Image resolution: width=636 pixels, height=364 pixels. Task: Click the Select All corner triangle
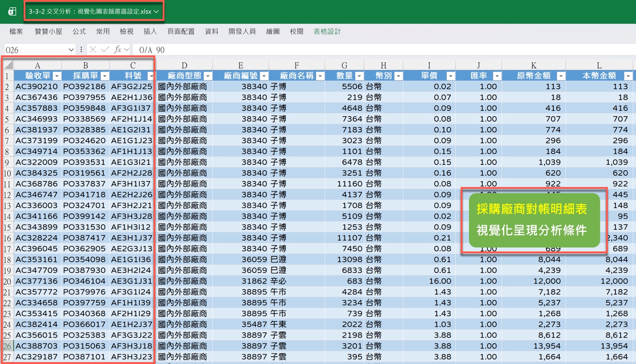pos(8,64)
